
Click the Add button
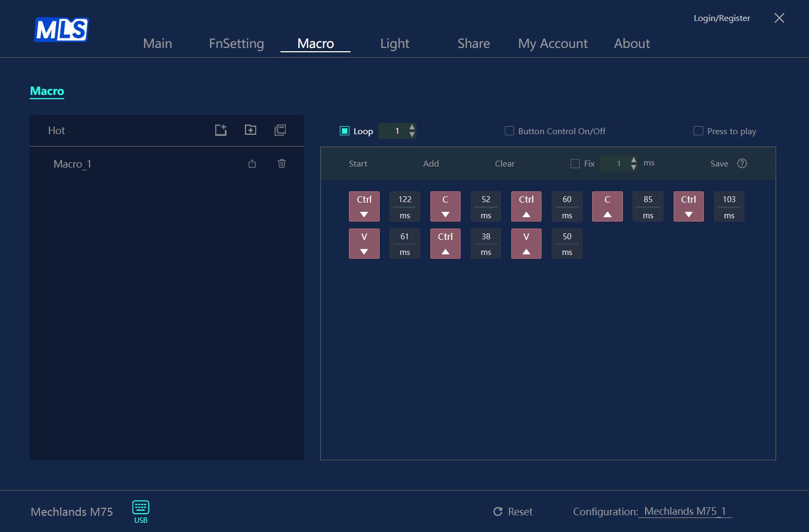tap(431, 163)
